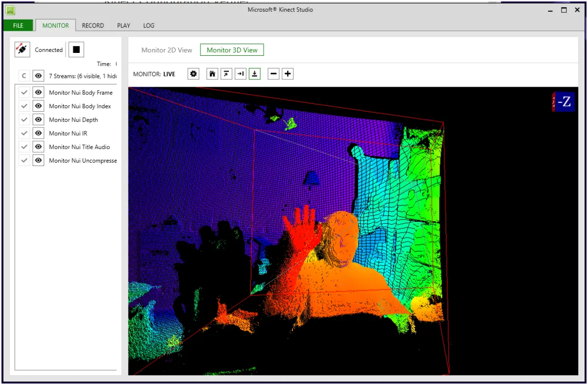Select Monitor Nui Title Audio label
This screenshot has height=385, width=588.
79,147
